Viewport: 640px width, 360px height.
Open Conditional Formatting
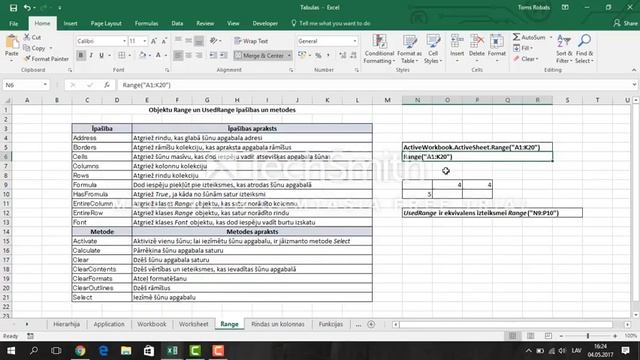pos(379,49)
